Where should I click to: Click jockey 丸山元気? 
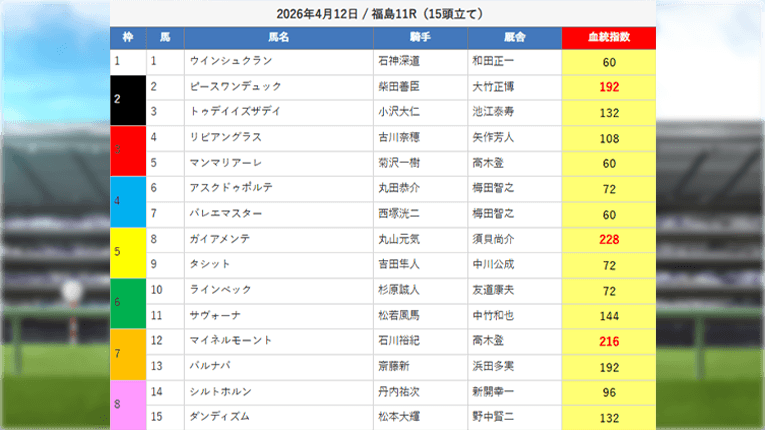pyautogui.click(x=399, y=239)
